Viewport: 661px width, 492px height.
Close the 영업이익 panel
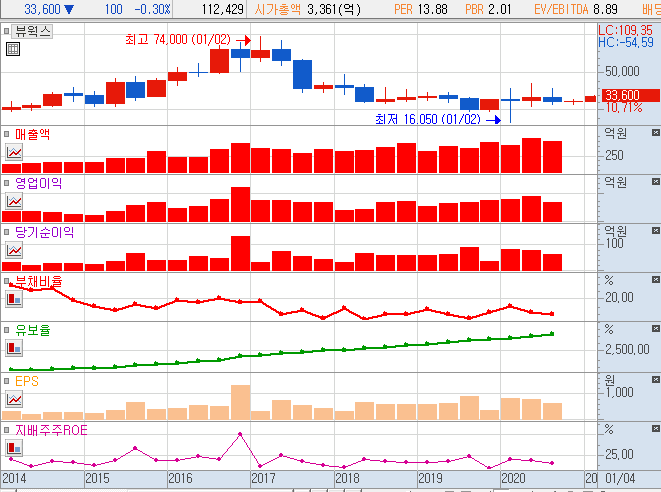point(656,182)
